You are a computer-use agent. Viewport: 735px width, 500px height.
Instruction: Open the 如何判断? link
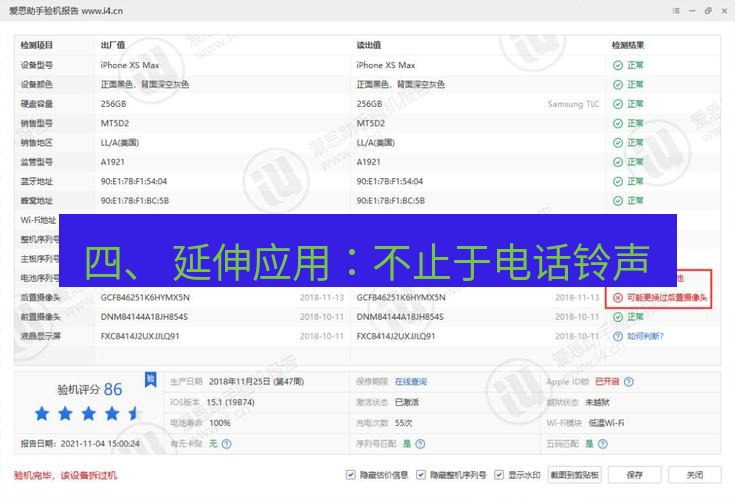pos(645,336)
